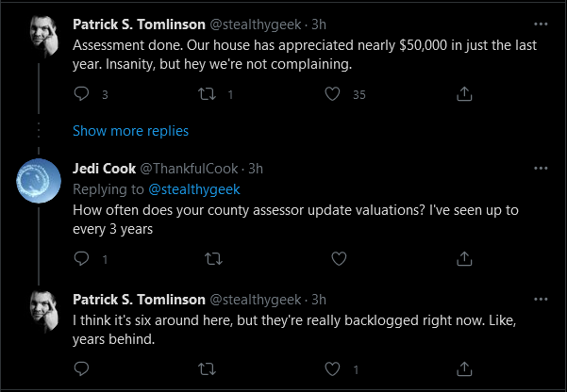Open more options for the first tweet
Screen dimensions: 567x392
[541, 24]
